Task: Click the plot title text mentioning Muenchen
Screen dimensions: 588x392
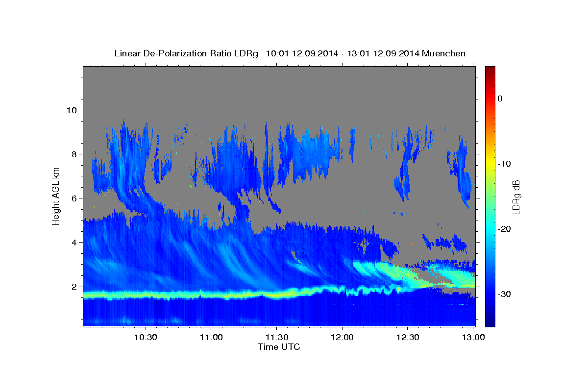Action: [290, 53]
